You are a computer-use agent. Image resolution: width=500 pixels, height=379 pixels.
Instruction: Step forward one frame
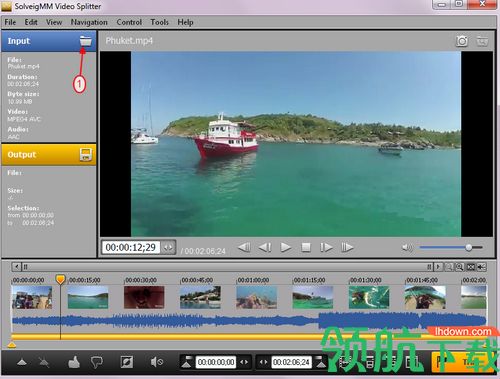326,247
